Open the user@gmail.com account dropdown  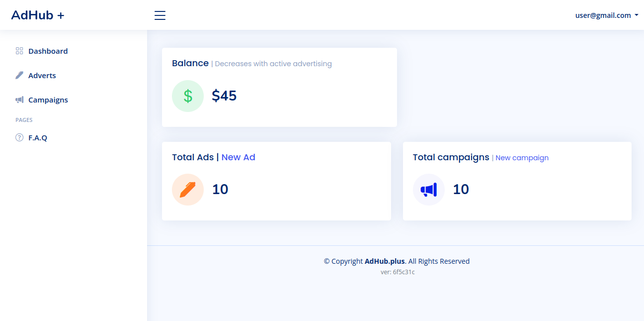coord(602,15)
